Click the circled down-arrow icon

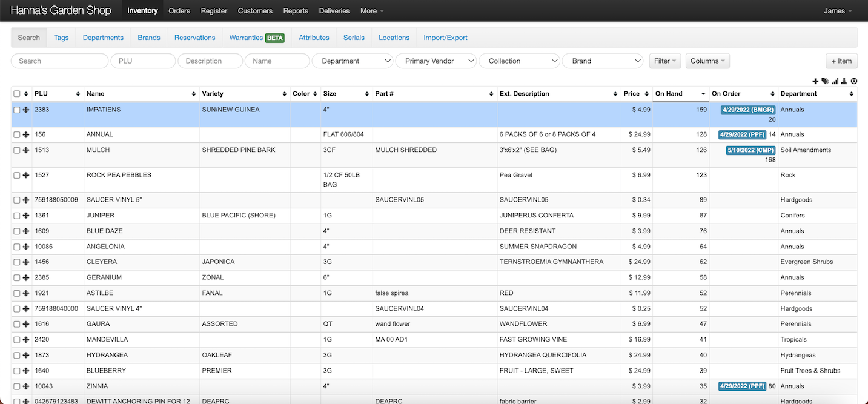point(854,81)
